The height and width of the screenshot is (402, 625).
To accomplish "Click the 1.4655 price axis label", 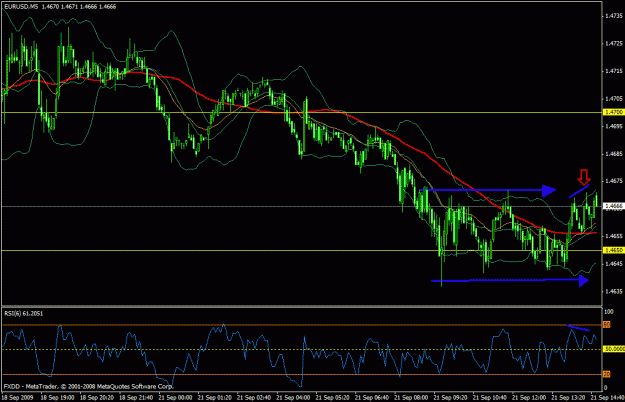I will (x=614, y=236).
